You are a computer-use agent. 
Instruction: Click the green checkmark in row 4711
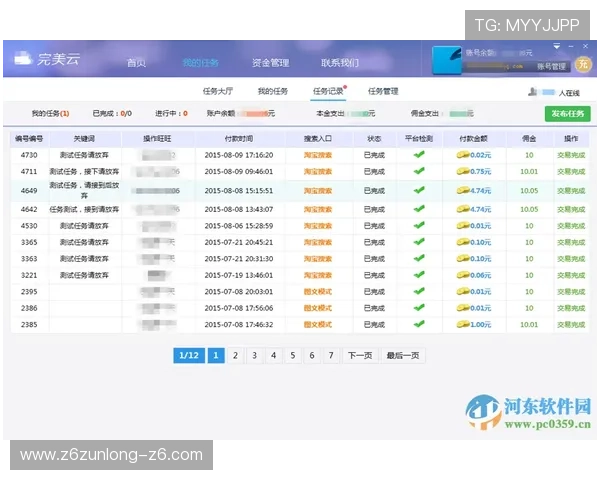point(419,171)
